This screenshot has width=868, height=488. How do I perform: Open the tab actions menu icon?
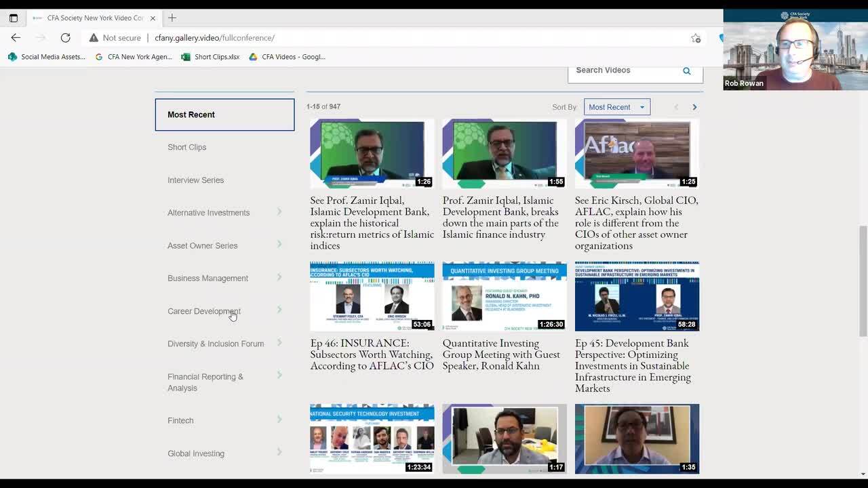[13, 18]
